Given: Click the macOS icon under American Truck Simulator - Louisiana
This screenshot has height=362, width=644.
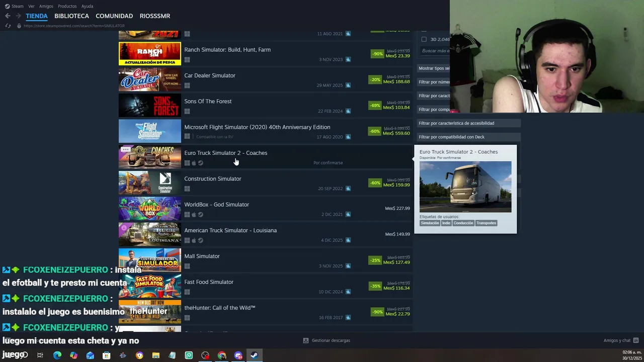Looking at the screenshot, I should [x=194, y=240].
